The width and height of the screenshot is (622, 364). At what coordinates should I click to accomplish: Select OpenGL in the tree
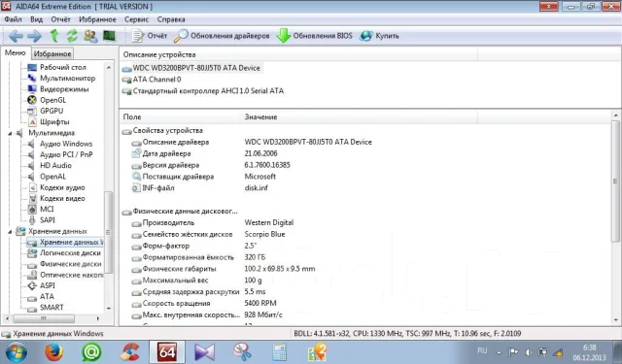[52, 100]
